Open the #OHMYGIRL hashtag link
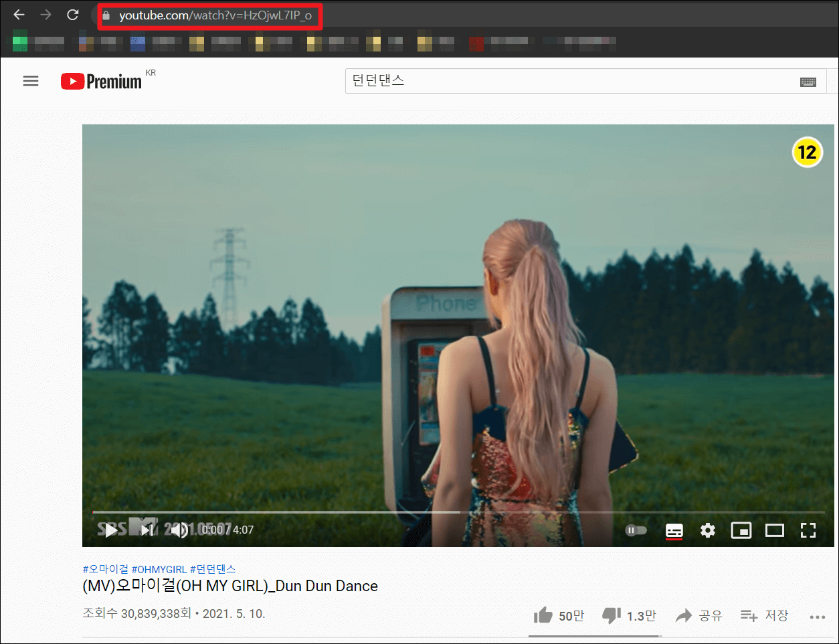 click(160, 569)
